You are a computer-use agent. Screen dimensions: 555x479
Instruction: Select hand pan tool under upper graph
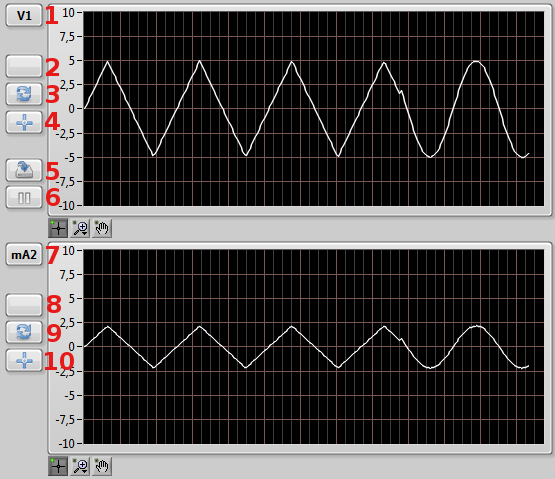click(102, 228)
